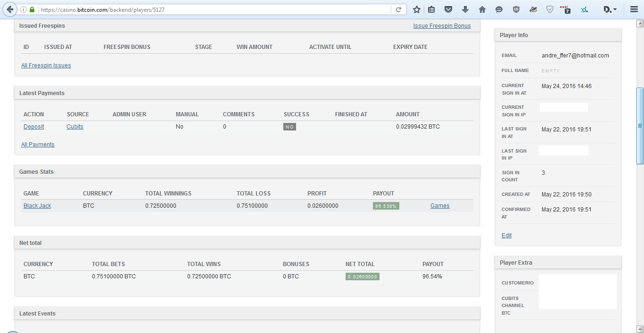Screen dimensions: 644x333
Task: Reload the page with the refresh icon
Action: (399, 9)
